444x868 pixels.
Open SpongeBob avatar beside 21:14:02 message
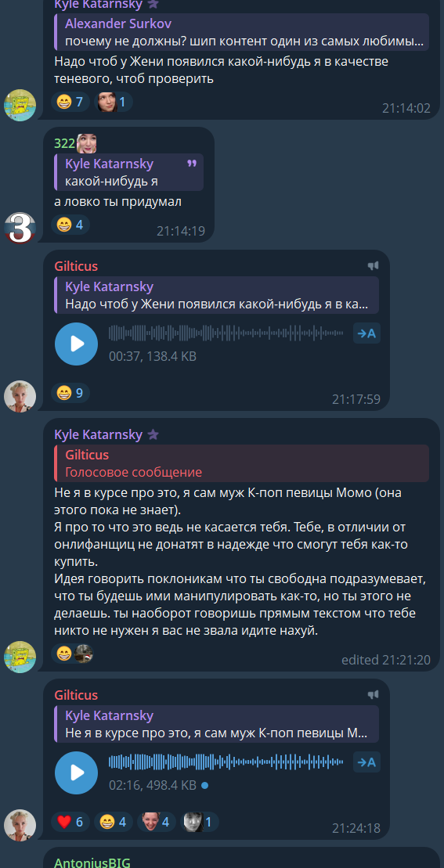point(20,105)
